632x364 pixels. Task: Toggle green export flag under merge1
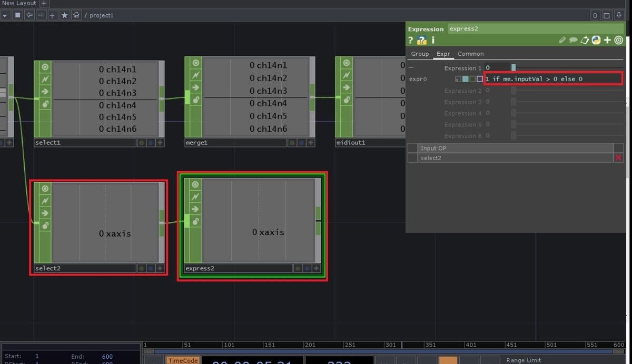292,143
